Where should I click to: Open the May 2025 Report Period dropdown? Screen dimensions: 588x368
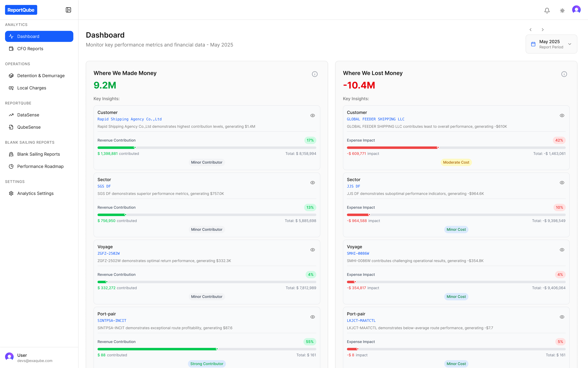coord(551,44)
